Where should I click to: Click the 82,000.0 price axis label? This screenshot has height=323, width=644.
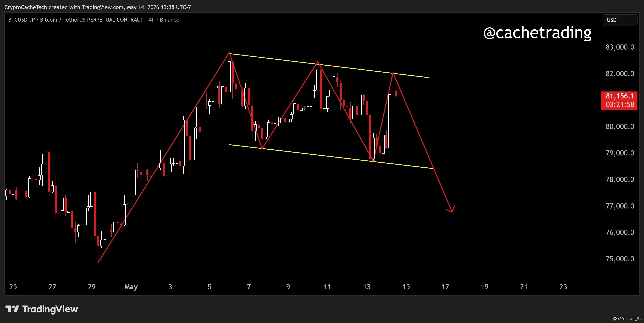coord(620,74)
